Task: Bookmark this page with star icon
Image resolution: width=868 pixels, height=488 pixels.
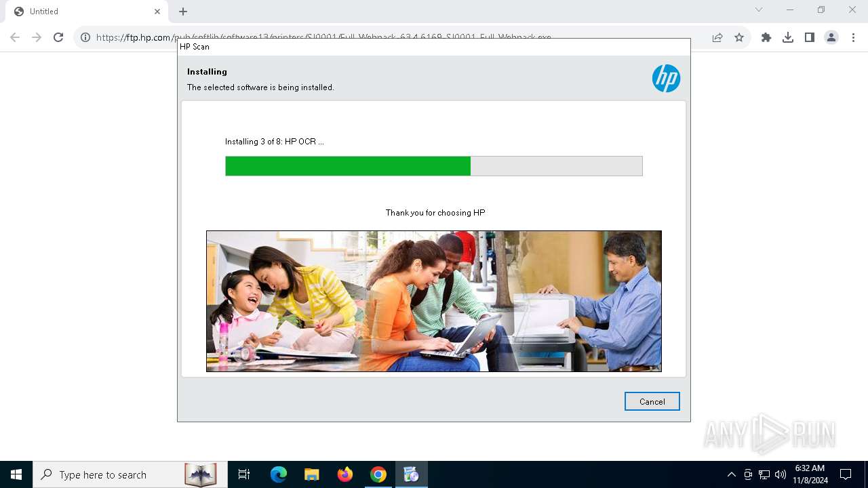Action: pos(739,37)
